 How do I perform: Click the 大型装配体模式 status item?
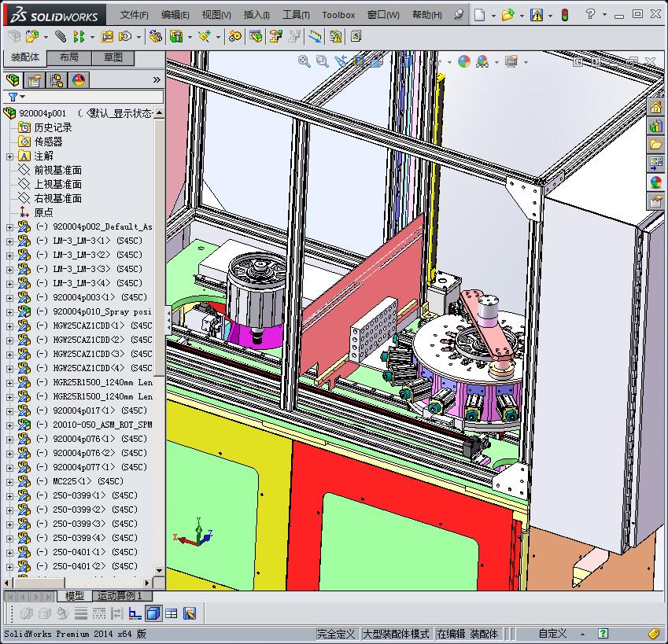(396, 634)
